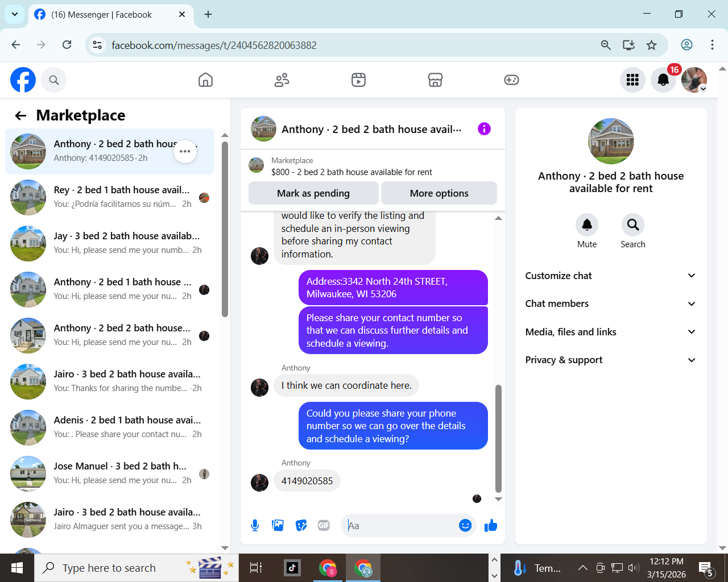Open the Menu grid icon

click(632, 80)
